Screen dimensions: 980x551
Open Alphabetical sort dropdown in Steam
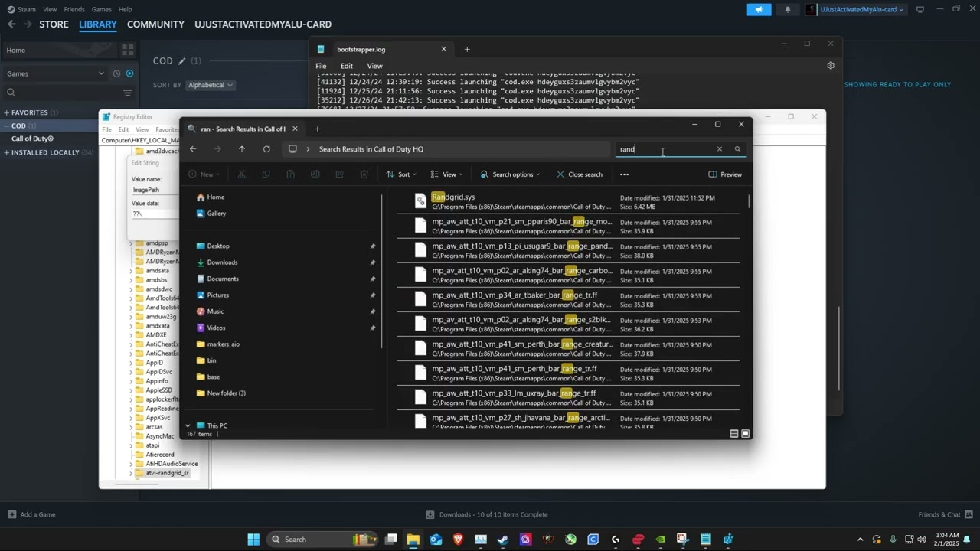(x=209, y=85)
